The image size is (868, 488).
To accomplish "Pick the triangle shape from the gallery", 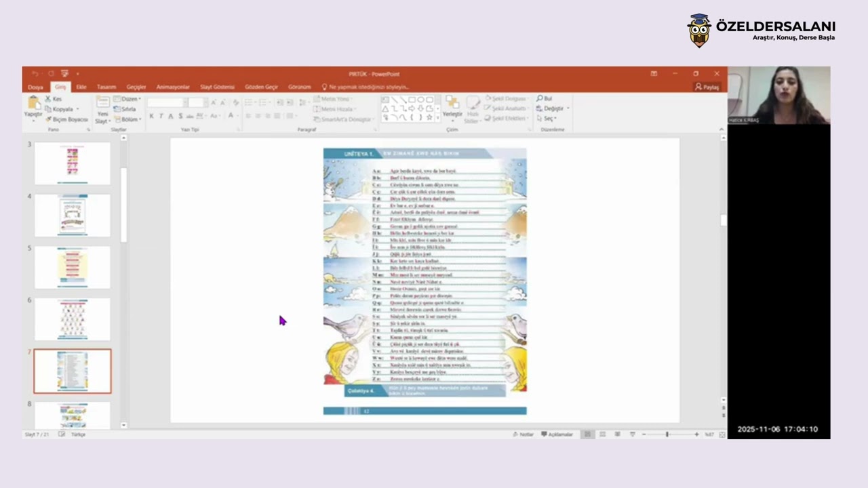I will tap(385, 108).
